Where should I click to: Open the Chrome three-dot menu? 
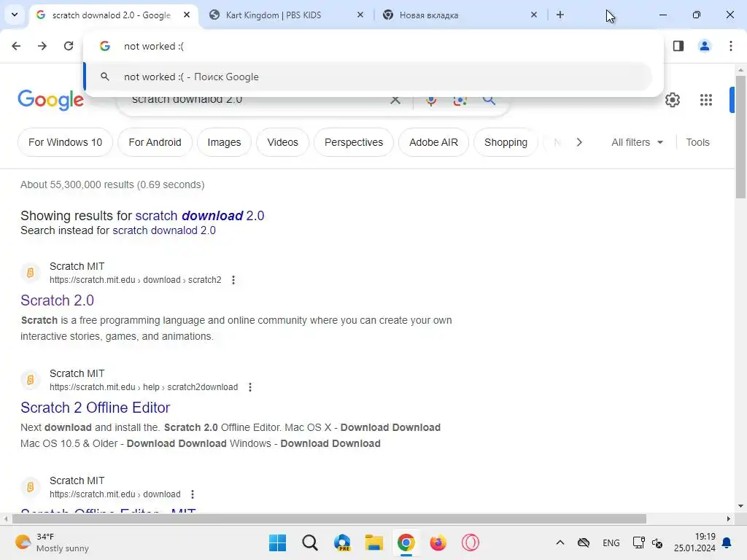tap(731, 46)
